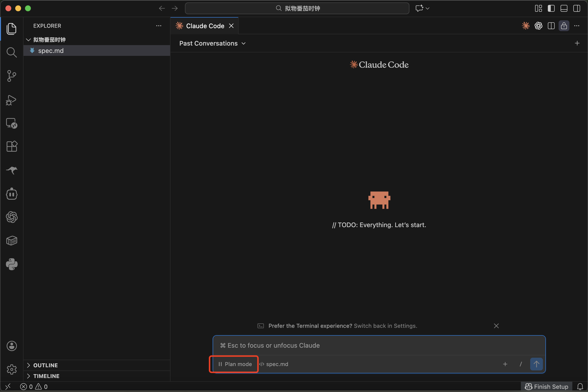Viewport: 588px width, 392px height.
Task: Dismiss the Terminal experience notice
Action: (x=496, y=326)
